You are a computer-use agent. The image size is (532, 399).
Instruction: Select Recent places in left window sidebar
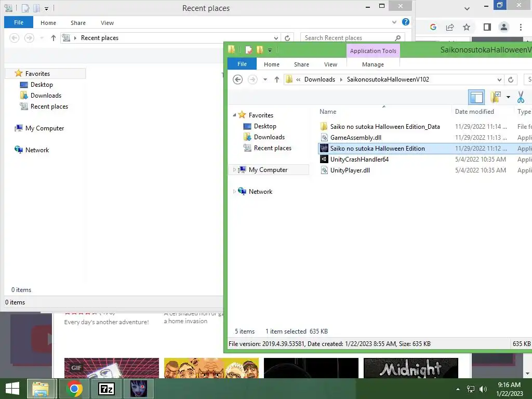49,106
